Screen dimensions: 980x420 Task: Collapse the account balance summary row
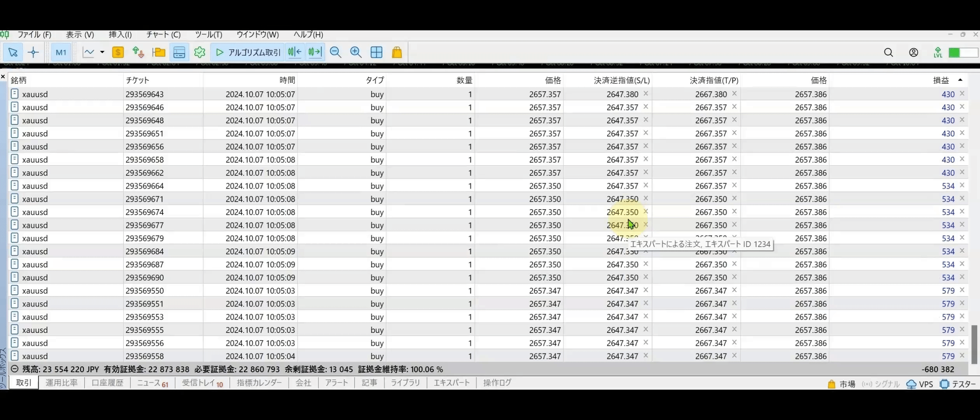tap(14, 369)
